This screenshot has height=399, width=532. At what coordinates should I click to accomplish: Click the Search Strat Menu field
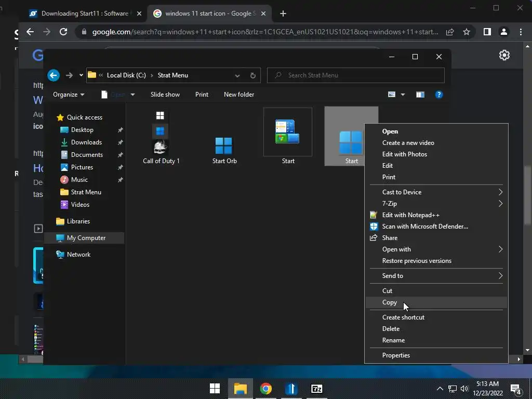click(355, 75)
